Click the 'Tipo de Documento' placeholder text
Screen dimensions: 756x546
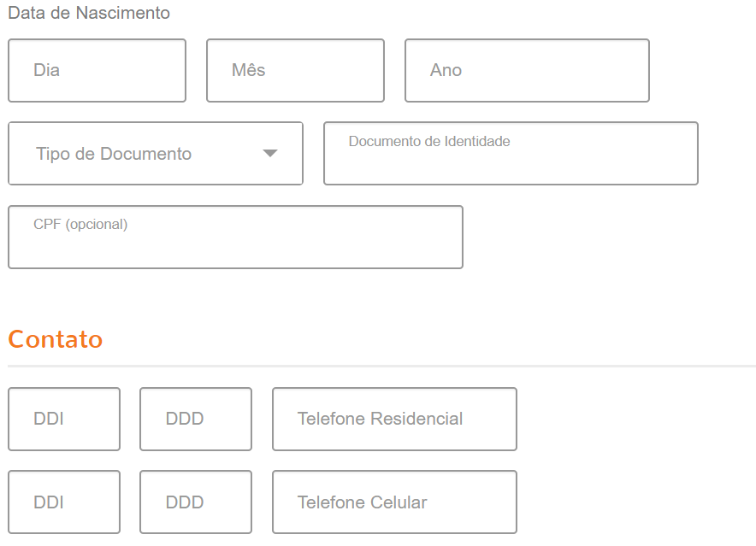114,154
